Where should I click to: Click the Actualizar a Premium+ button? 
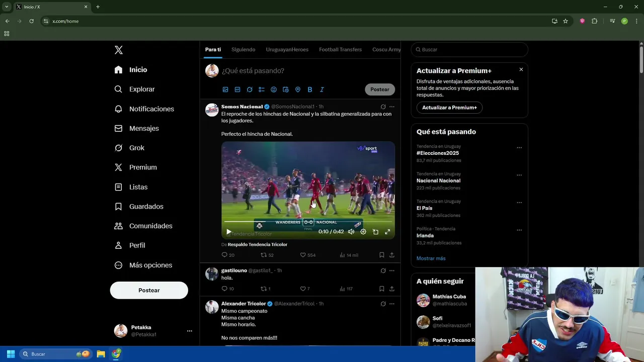coord(449,108)
